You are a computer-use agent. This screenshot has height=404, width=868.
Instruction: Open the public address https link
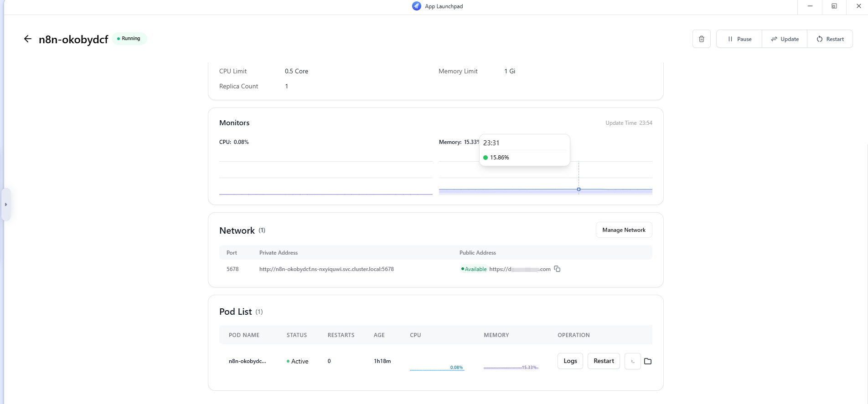520,269
